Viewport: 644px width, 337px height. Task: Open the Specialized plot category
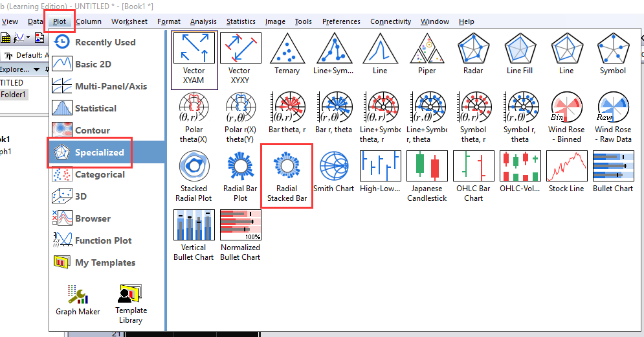coord(107,152)
